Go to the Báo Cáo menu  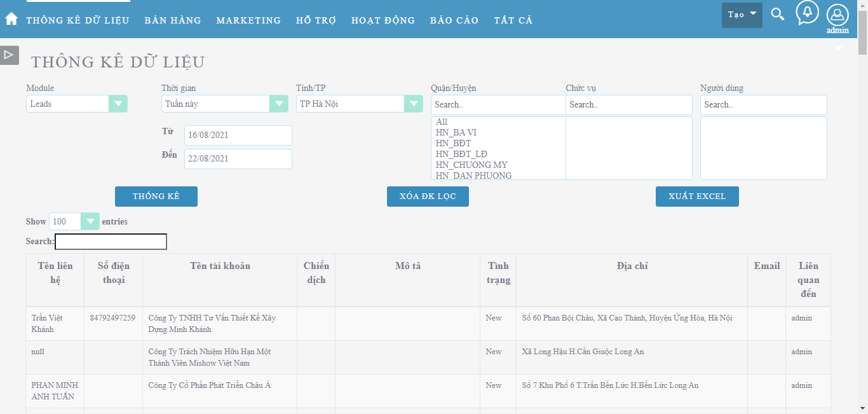(454, 20)
